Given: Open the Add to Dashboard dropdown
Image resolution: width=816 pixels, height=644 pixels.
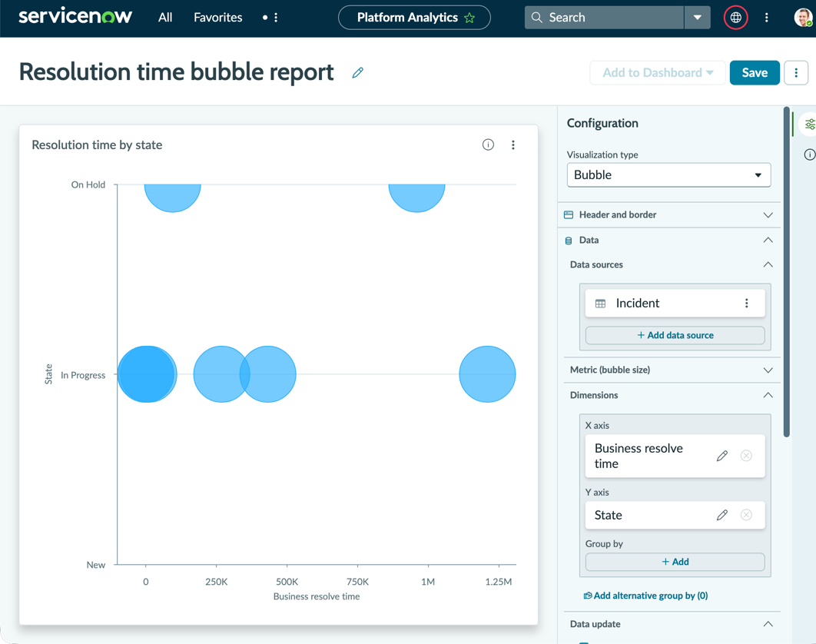Looking at the screenshot, I should (x=657, y=72).
